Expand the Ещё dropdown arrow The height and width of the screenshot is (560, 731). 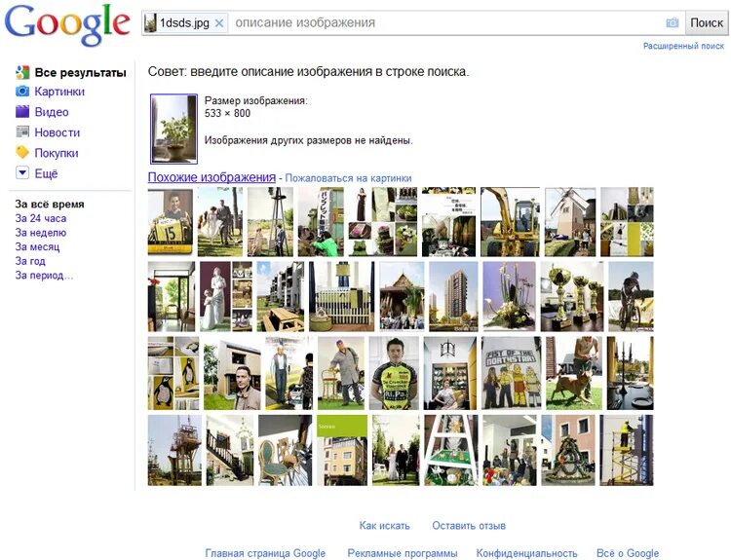[x=22, y=172]
